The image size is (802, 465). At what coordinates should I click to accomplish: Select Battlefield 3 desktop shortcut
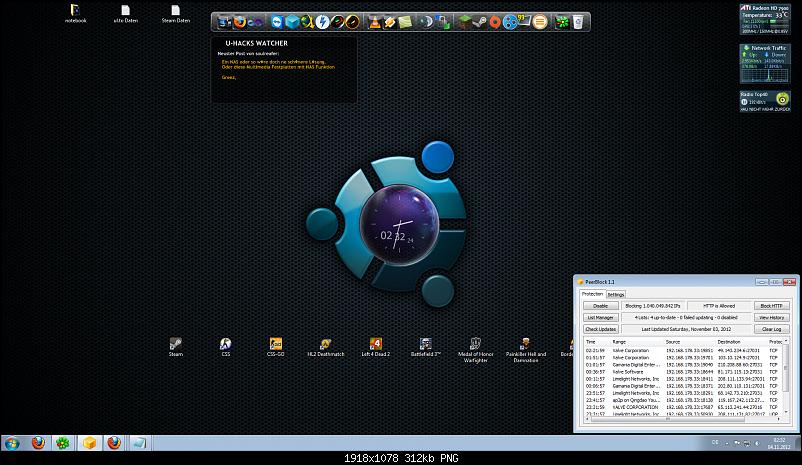[x=426, y=347]
